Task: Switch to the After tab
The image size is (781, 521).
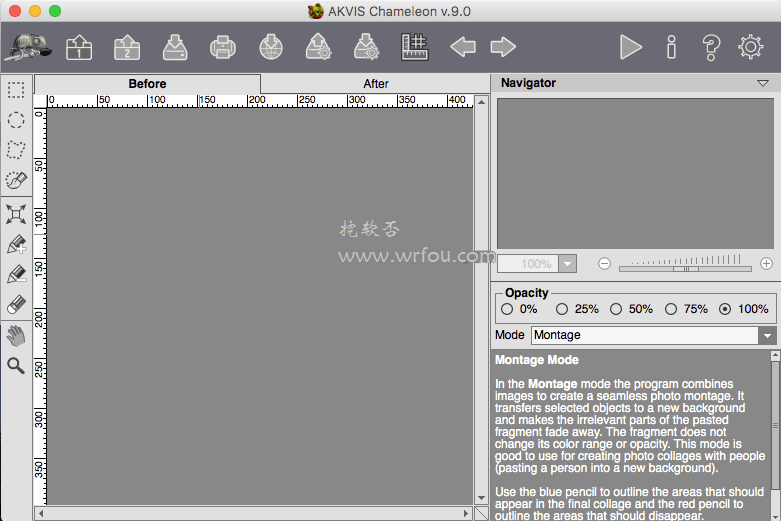Action: 376,84
